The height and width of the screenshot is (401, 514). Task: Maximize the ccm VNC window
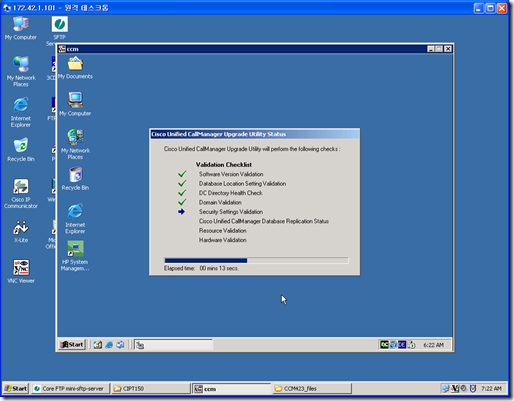tap(439, 49)
